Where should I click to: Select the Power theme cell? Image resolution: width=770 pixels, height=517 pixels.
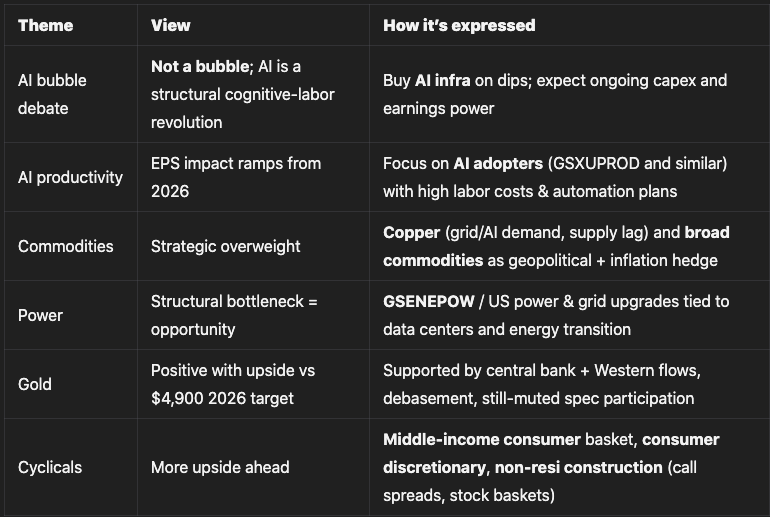tap(40, 315)
